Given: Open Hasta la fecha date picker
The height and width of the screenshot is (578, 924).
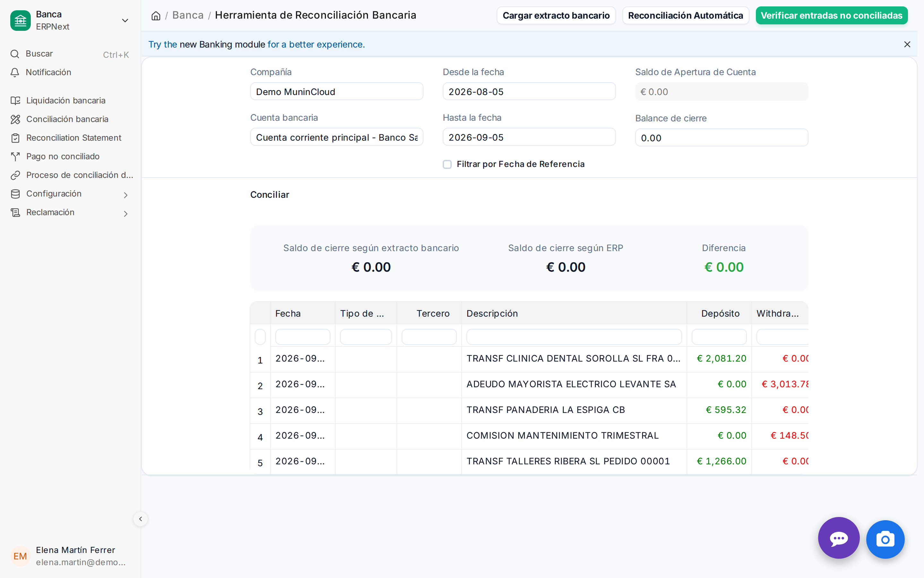Looking at the screenshot, I should (x=529, y=137).
